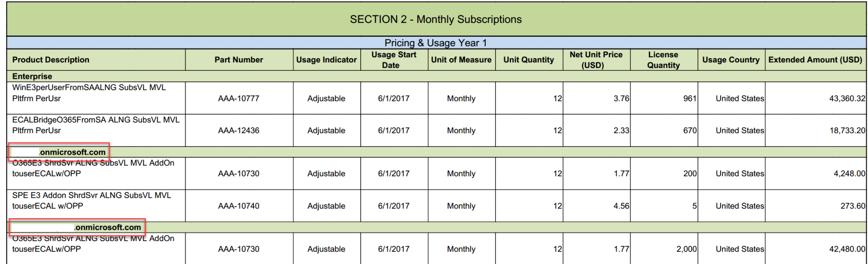Click the Usage Indicator column header
This screenshot has height=264, width=868.
click(326, 60)
